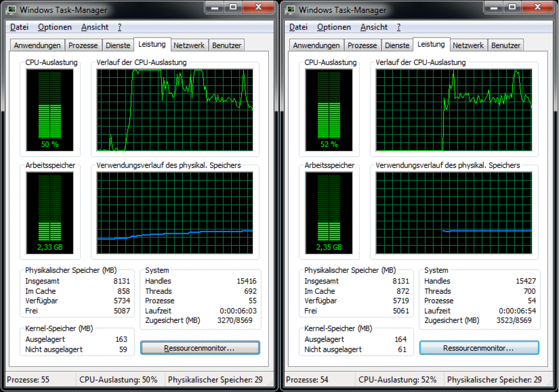The width and height of the screenshot is (559, 392).
Task: Click Im Cache value 858
Action: point(124,291)
